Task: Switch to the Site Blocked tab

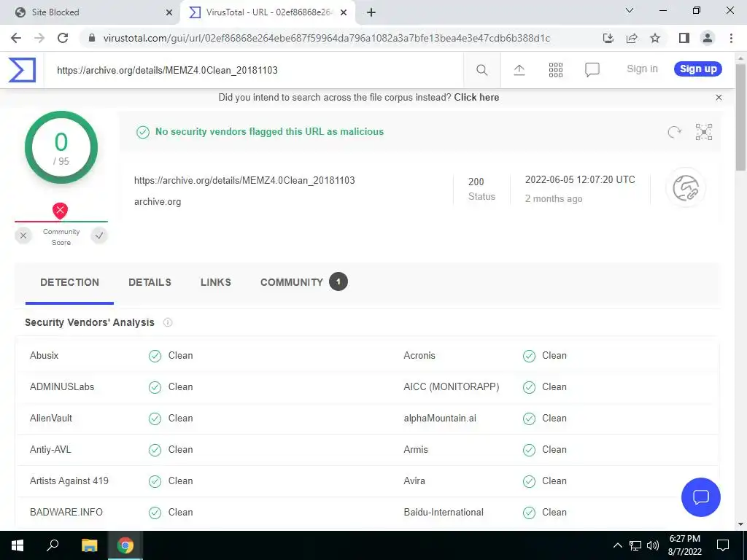Action: tap(91, 12)
